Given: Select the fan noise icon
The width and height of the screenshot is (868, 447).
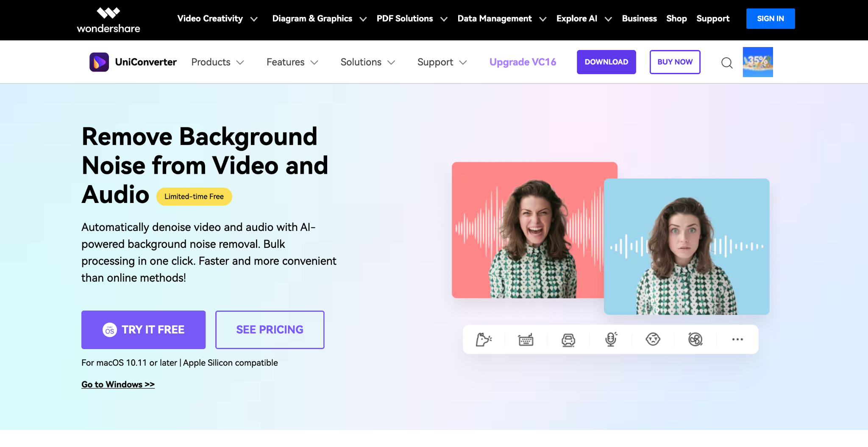Looking at the screenshot, I should (696, 339).
